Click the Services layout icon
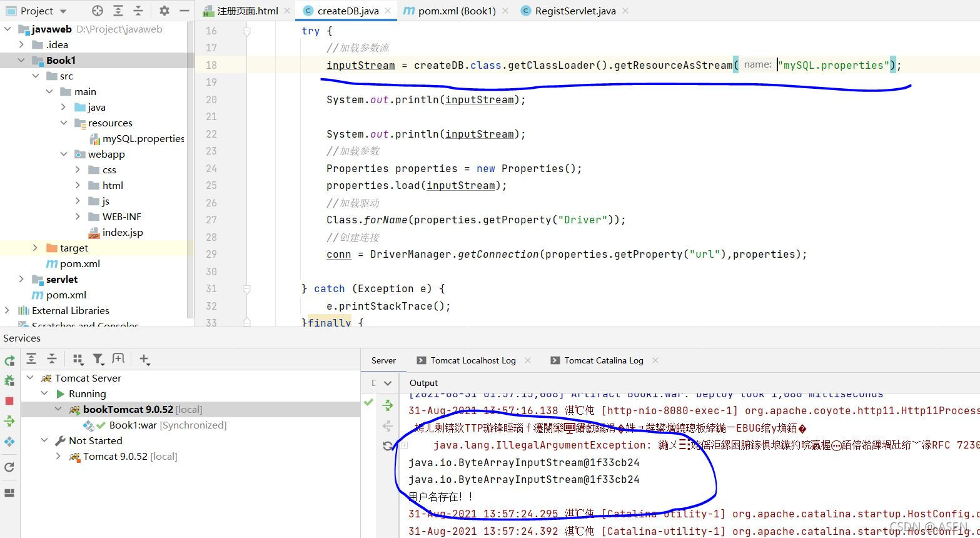The width and height of the screenshot is (980, 538). click(x=9, y=493)
